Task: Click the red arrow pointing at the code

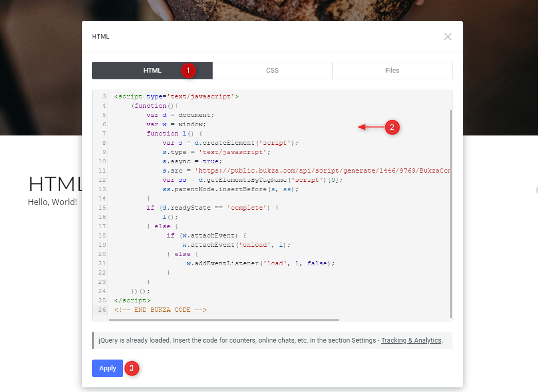Action: click(371, 127)
